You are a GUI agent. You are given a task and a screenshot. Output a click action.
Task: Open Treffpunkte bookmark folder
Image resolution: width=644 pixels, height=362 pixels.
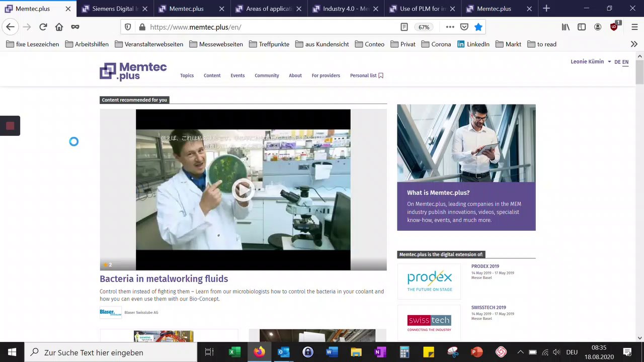(x=269, y=44)
